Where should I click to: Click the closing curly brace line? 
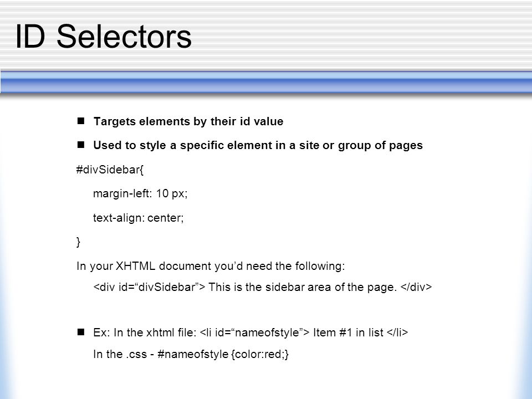(x=78, y=242)
